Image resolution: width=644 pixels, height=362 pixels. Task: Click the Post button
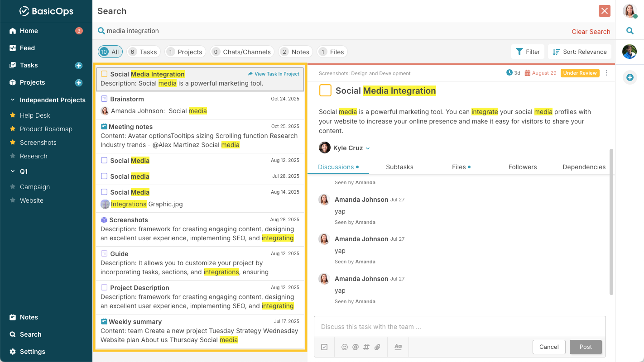pyautogui.click(x=586, y=347)
